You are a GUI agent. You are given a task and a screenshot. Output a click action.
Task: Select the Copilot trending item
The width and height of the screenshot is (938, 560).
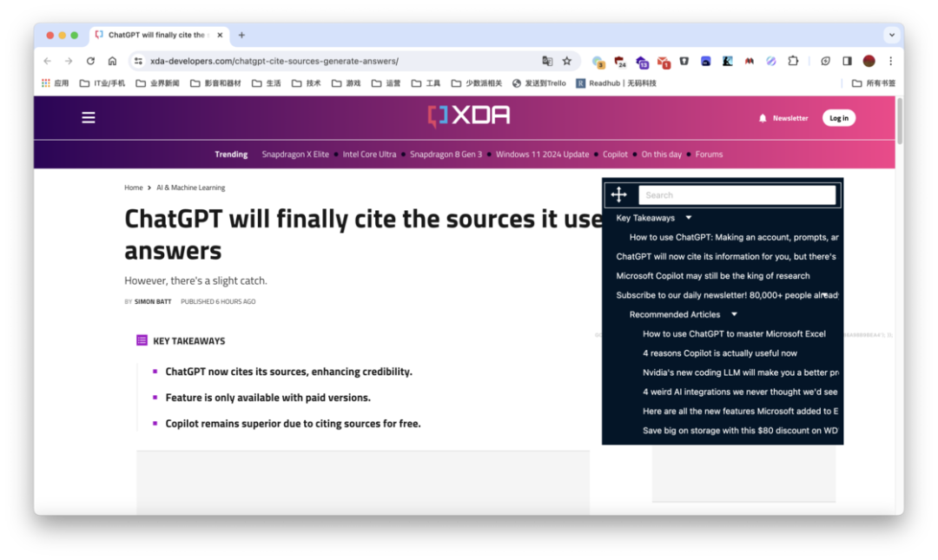pyautogui.click(x=615, y=155)
